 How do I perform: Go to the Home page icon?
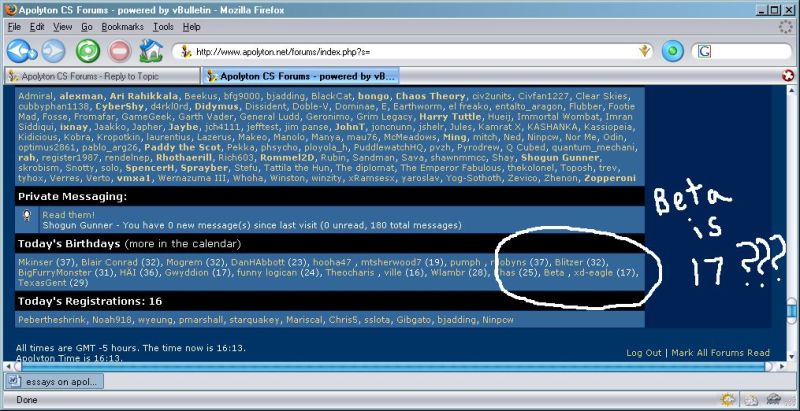click(151, 50)
